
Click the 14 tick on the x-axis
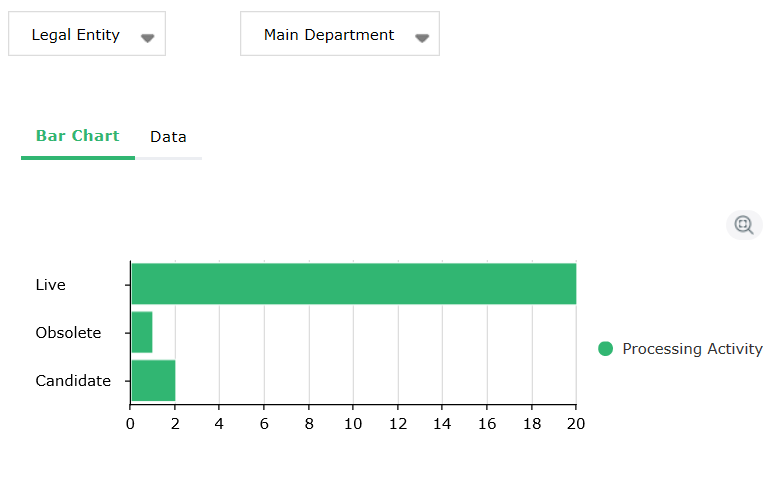(442, 423)
